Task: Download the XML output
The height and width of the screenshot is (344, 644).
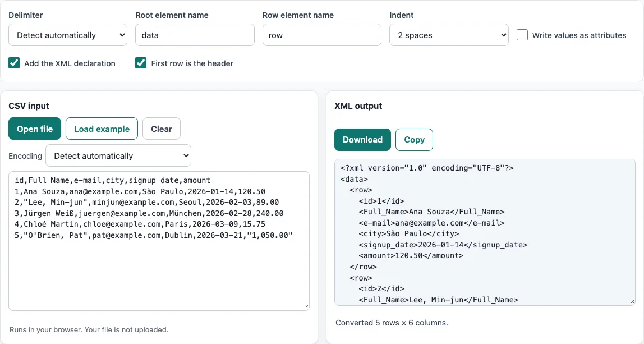Action: (x=362, y=140)
